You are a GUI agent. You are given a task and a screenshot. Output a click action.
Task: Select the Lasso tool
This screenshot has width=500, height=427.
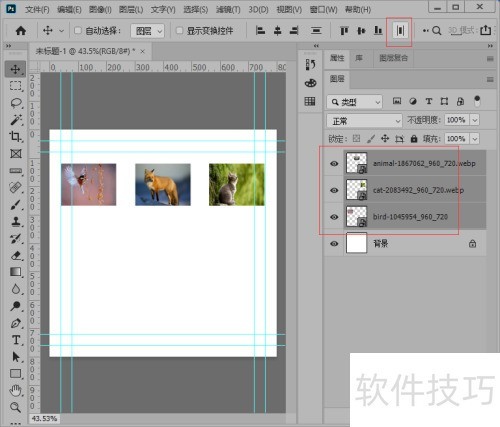pos(16,103)
